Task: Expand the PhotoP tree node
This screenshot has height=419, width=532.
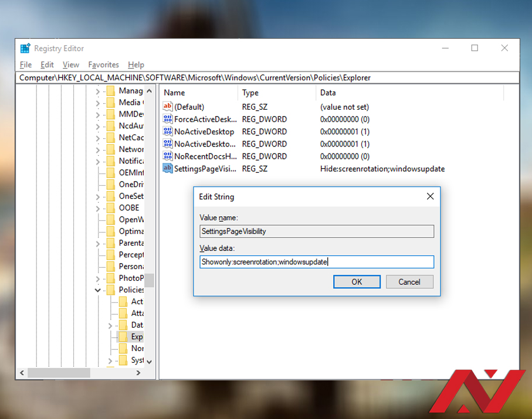Action: pyautogui.click(x=98, y=279)
